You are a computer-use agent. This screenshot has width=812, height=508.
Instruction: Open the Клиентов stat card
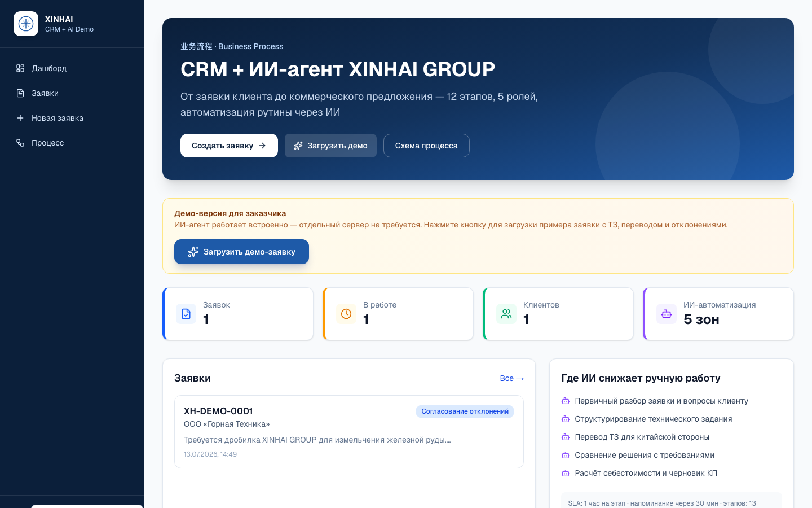(x=558, y=314)
